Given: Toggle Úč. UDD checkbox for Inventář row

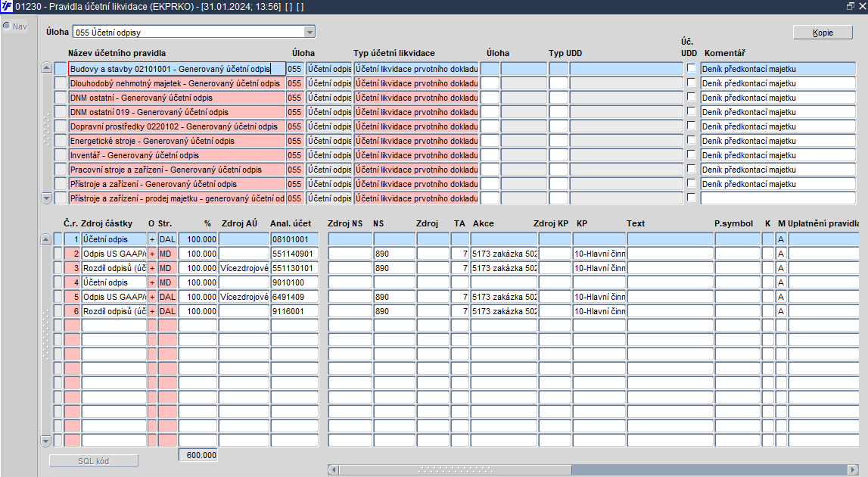Looking at the screenshot, I should [691, 154].
